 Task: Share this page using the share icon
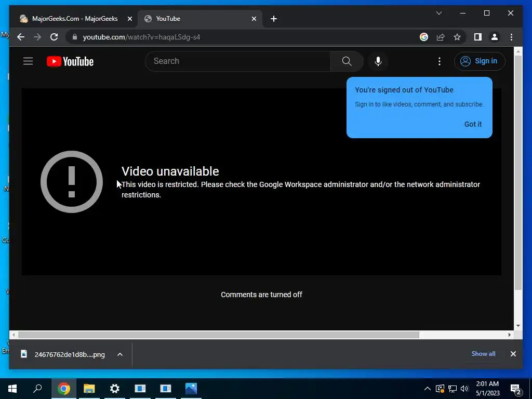[x=441, y=37]
